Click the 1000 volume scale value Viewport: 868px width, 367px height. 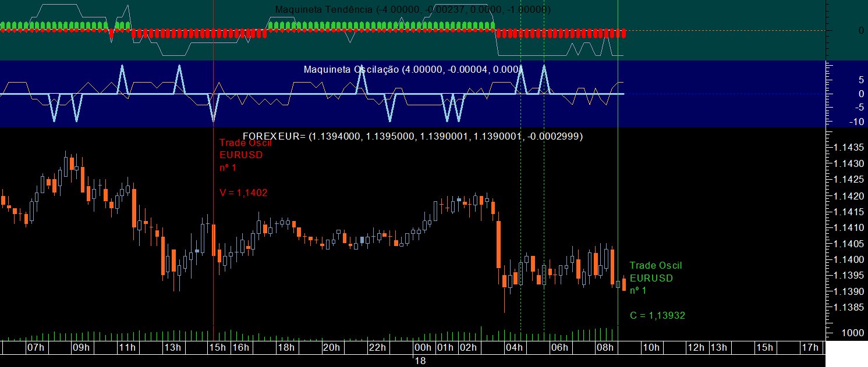[x=852, y=333]
